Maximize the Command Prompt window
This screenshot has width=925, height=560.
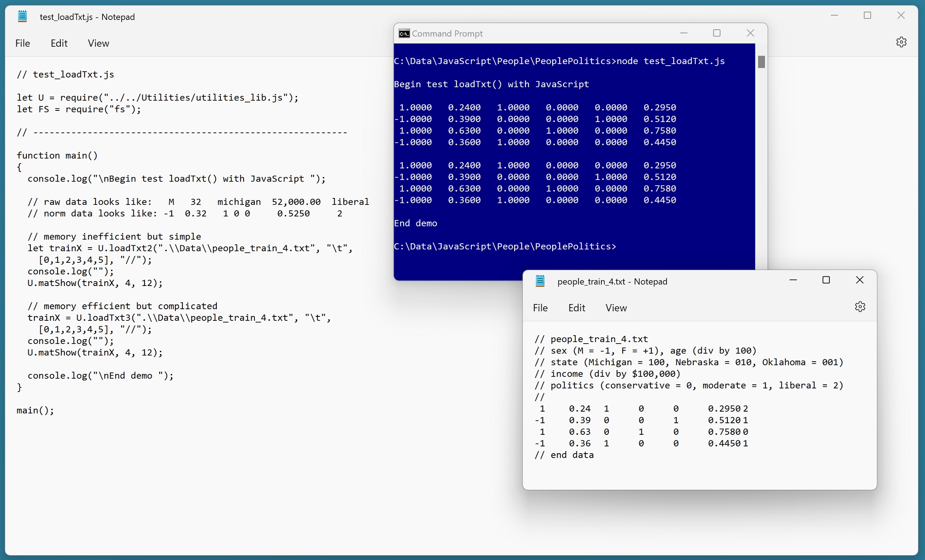pyautogui.click(x=717, y=33)
